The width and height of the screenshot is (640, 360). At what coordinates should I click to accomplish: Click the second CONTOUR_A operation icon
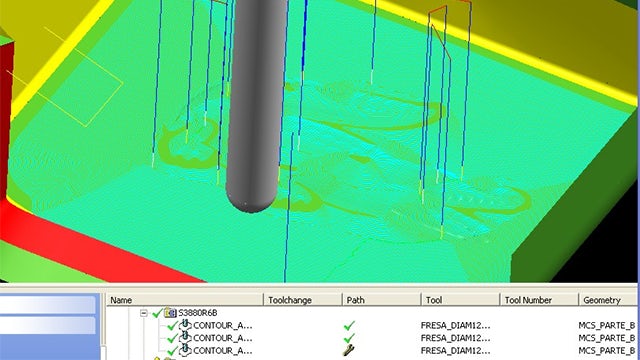185,338
